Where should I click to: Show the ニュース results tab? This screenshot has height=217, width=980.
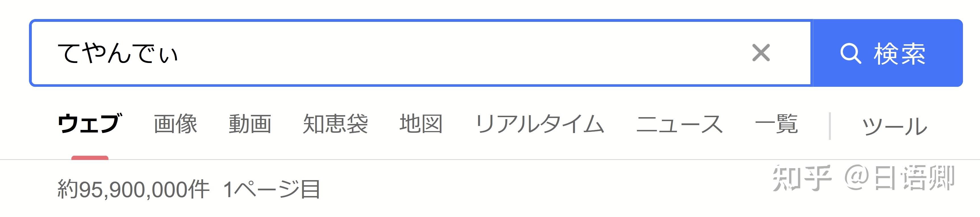click(x=679, y=124)
